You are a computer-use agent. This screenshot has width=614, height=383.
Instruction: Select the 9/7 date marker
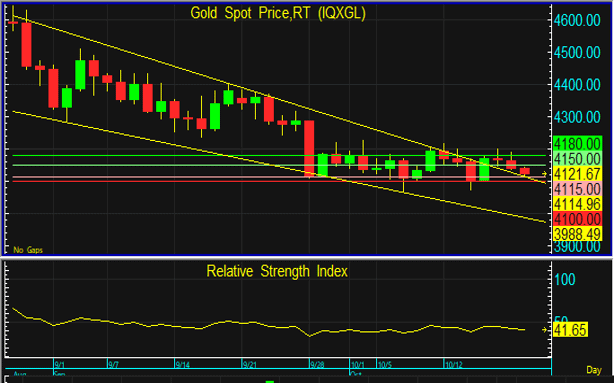[113, 365]
